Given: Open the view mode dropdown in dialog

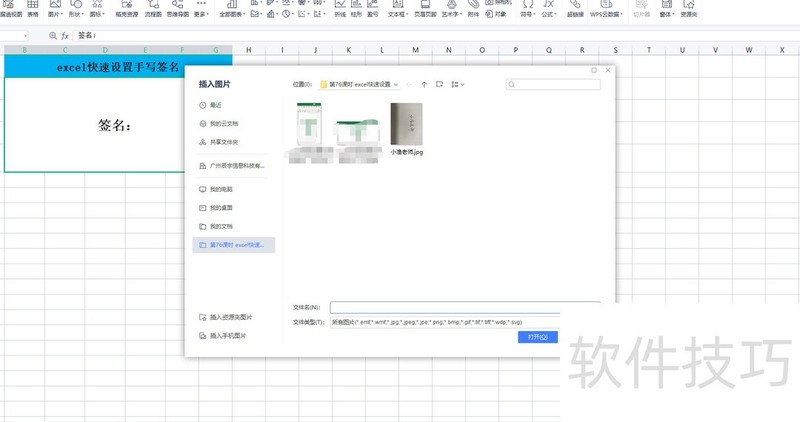Looking at the screenshot, I should [457, 85].
